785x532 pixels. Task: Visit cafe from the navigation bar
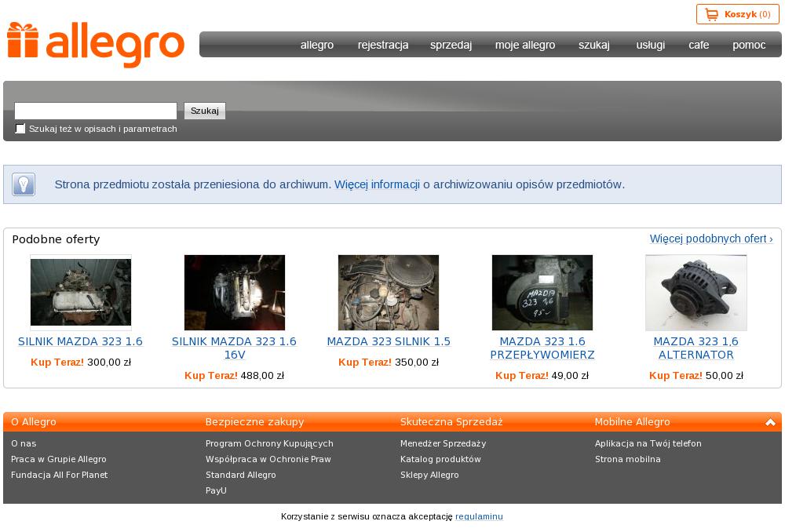(x=699, y=45)
